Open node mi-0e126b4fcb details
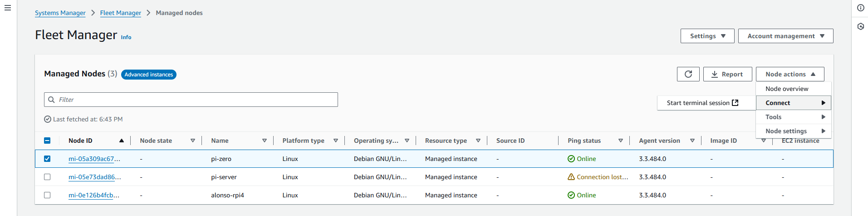 pos(94,195)
